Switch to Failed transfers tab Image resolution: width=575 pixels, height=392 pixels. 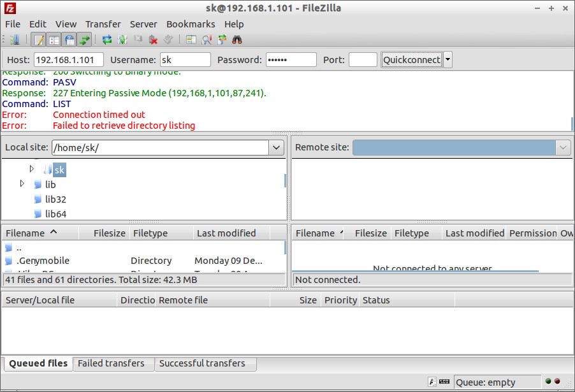click(111, 363)
